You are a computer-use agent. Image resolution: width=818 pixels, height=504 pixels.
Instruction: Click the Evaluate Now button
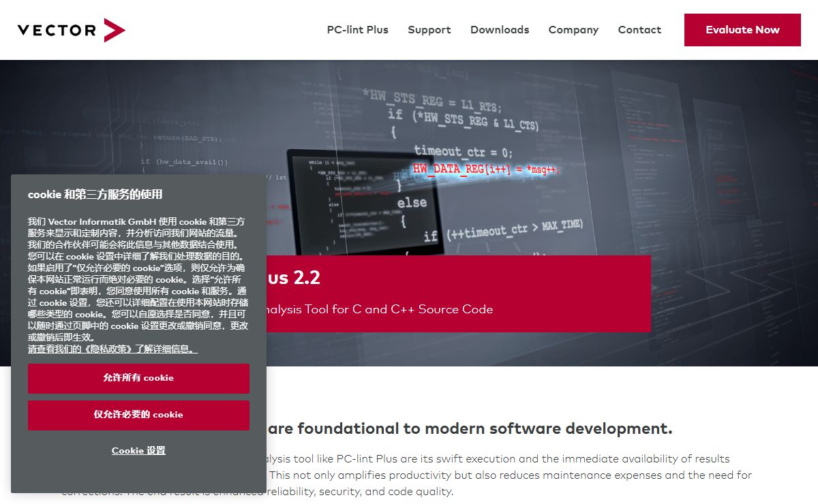(742, 30)
